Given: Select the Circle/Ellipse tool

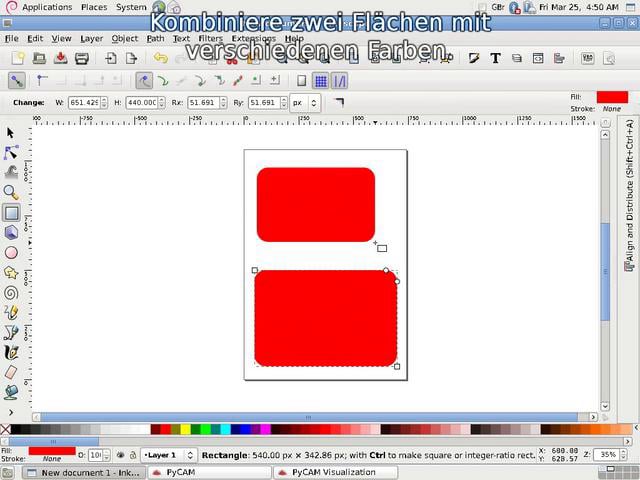Looking at the screenshot, I should pyautogui.click(x=11, y=253).
